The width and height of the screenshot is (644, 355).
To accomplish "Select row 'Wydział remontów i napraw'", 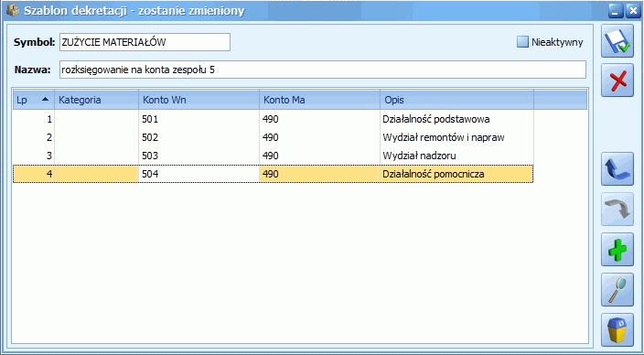I will pos(274,137).
